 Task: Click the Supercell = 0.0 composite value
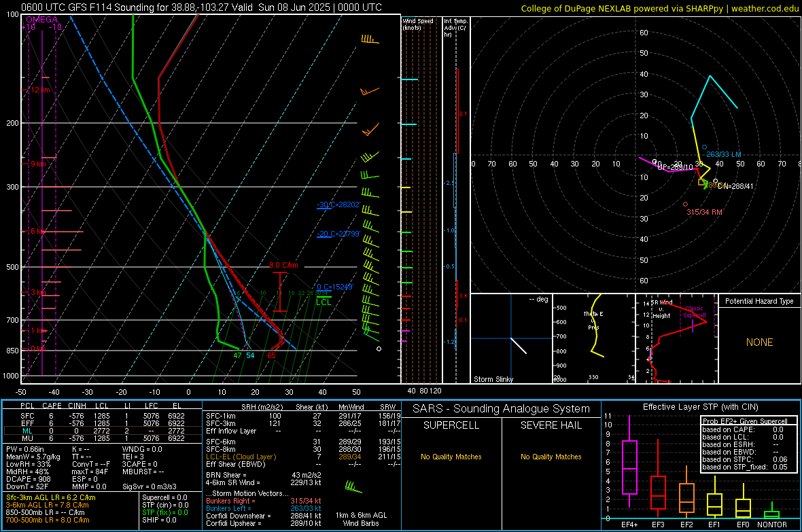tap(164, 497)
